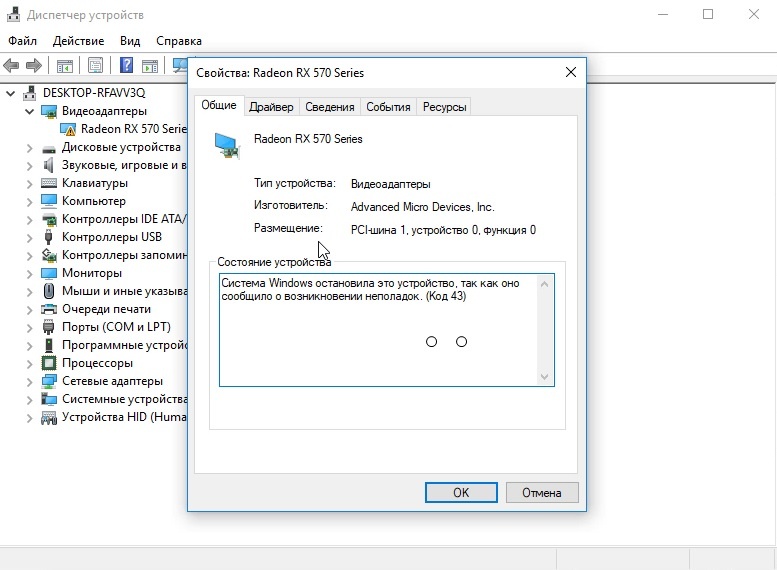The image size is (777, 570).
Task: Select Radeon RX 570 Series in device tree
Action: click(x=134, y=129)
